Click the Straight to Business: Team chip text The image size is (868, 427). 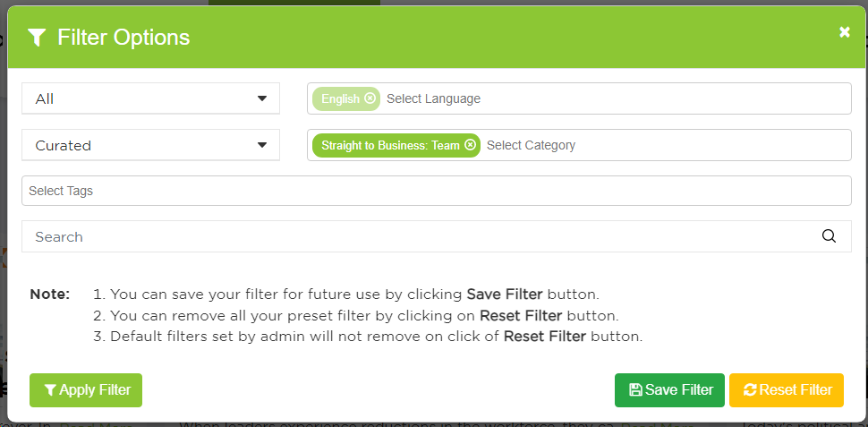[390, 145]
